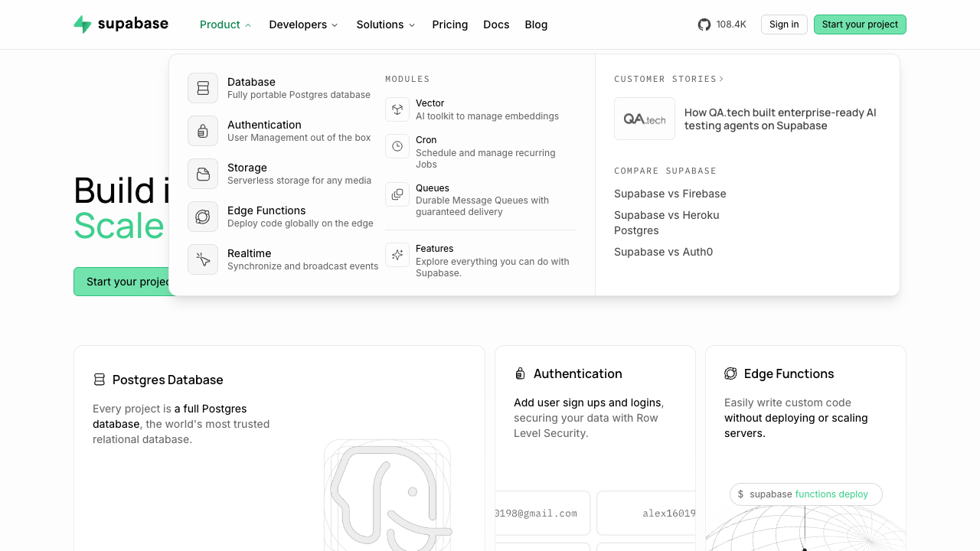Click the Sign in button
The width and height of the screenshot is (980, 551).
[784, 24]
